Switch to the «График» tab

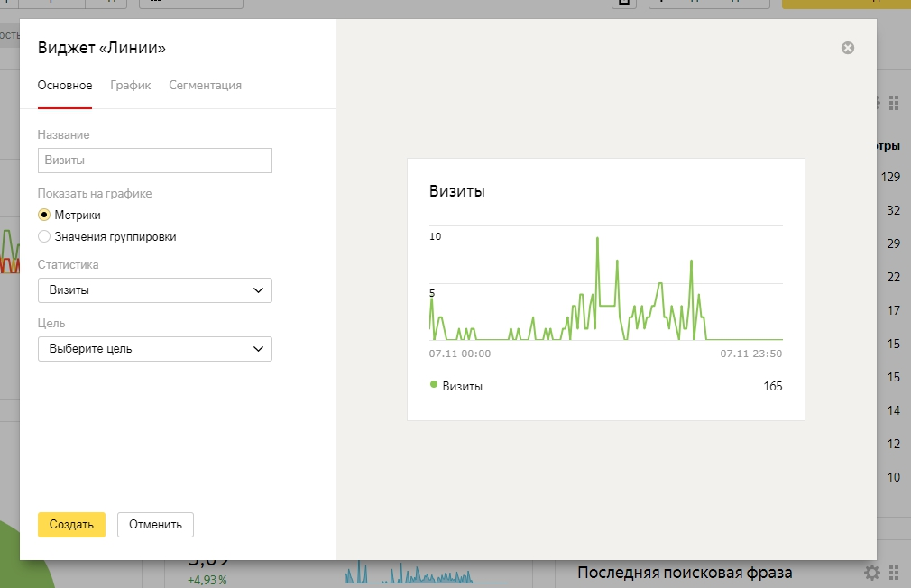tap(130, 86)
